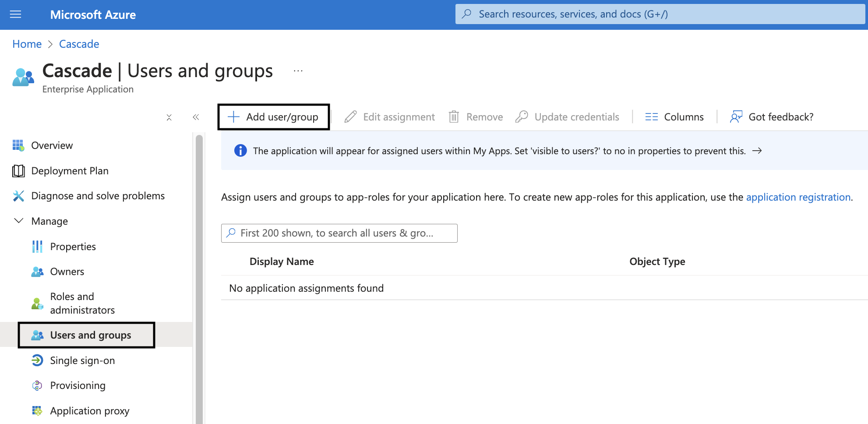Collapse the navigation pane with double-chevron

click(x=196, y=117)
